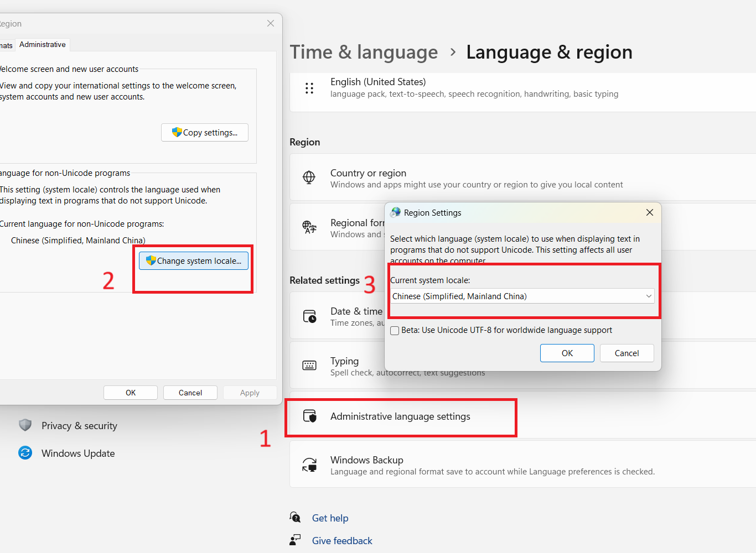Click the globe icon for Country or region
756x553 pixels.
309,177
